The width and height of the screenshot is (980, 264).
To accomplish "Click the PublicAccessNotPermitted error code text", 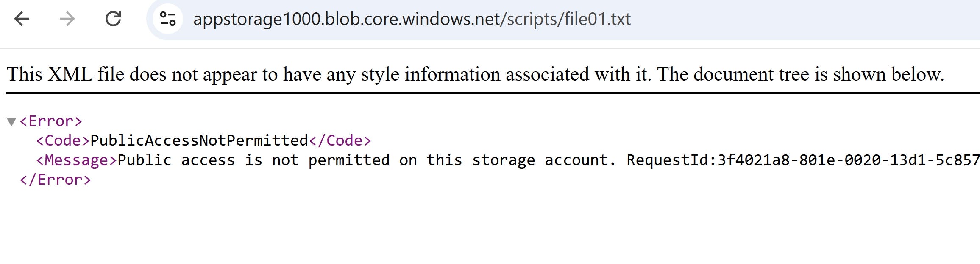I will click(x=199, y=140).
